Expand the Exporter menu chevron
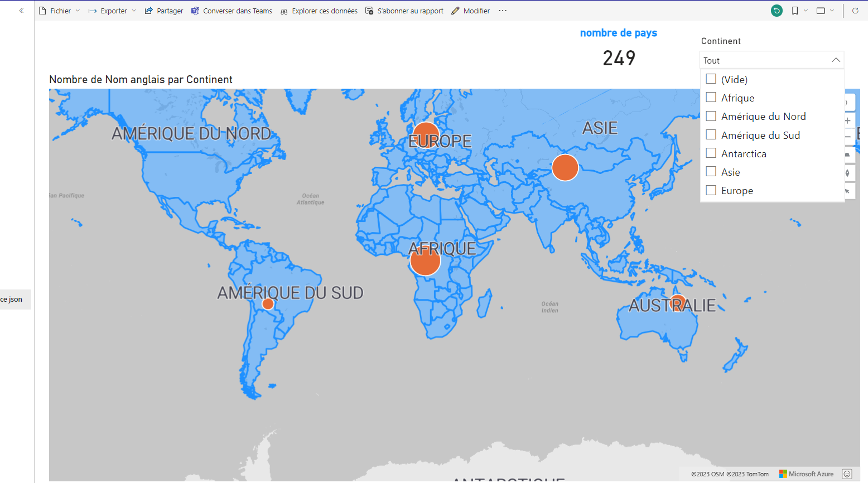Screen dimensions: 868x483 coord(134,10)
